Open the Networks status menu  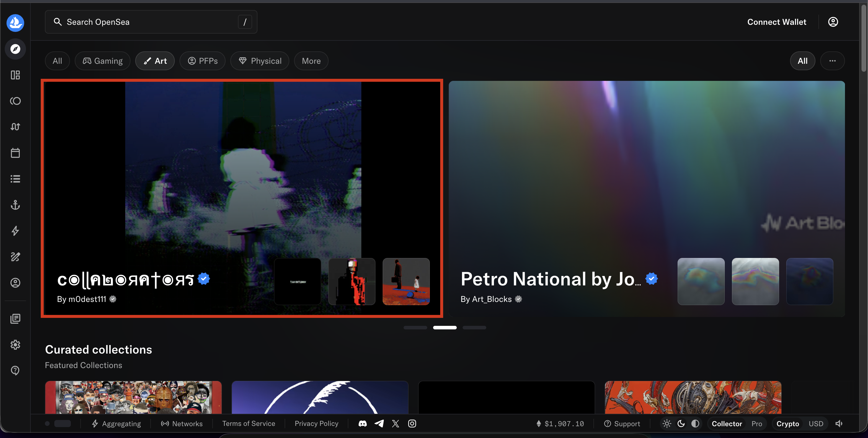click(x=182, y=424)
